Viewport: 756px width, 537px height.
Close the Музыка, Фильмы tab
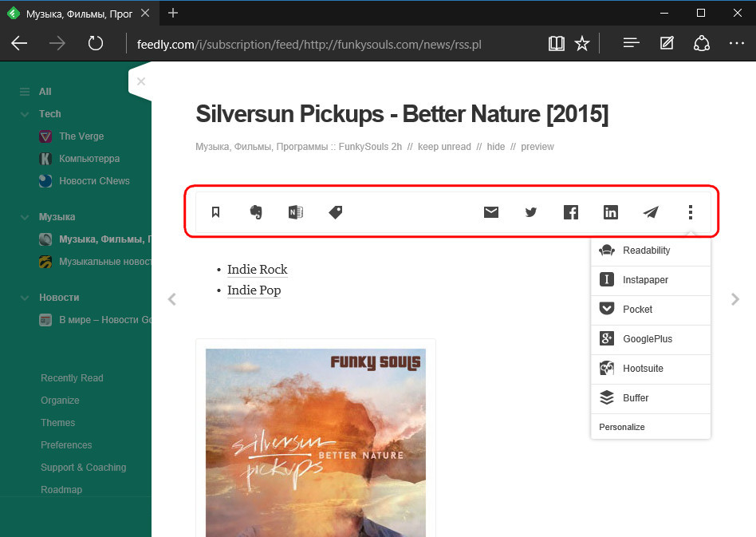click(145, 13)
